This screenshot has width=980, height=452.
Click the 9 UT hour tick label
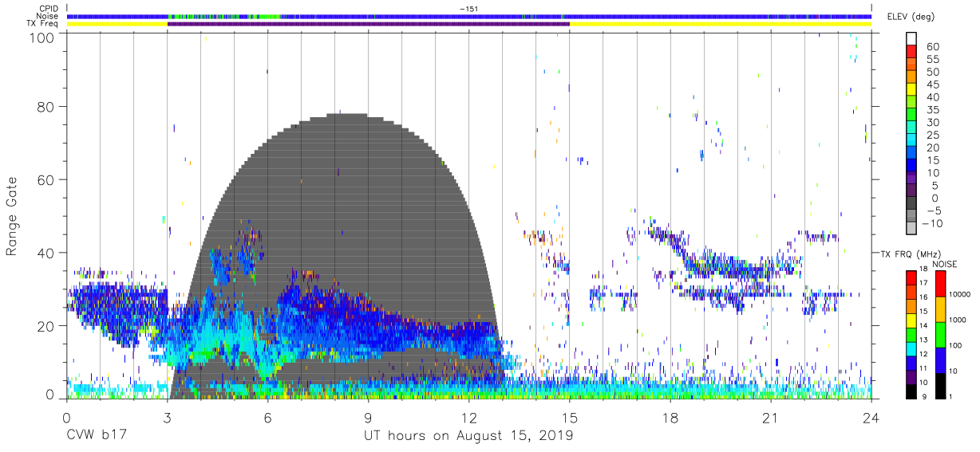tap(368, 419)
